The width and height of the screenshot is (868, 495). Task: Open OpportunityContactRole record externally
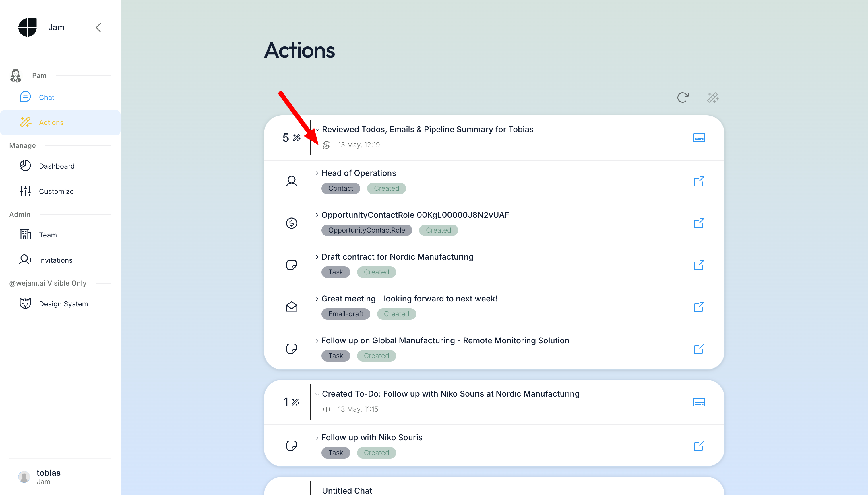(699, 223)
